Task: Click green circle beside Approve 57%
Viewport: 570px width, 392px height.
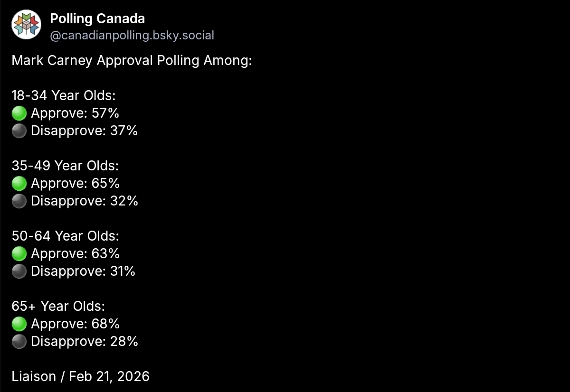Action: point(19,113)
